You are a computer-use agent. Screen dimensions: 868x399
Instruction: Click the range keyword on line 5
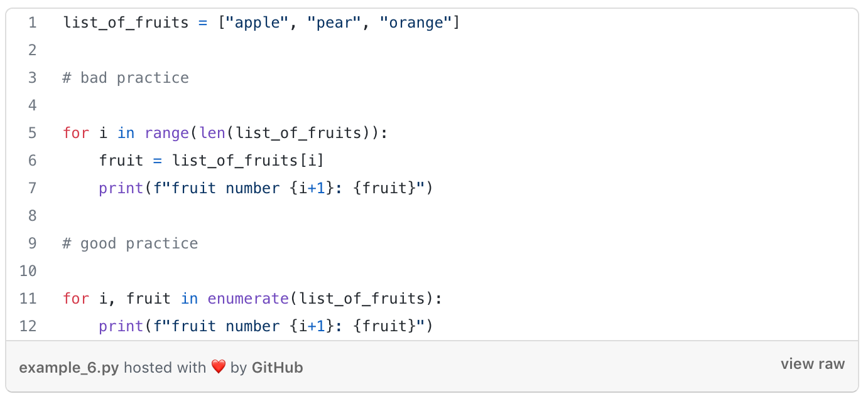[166, 133]
